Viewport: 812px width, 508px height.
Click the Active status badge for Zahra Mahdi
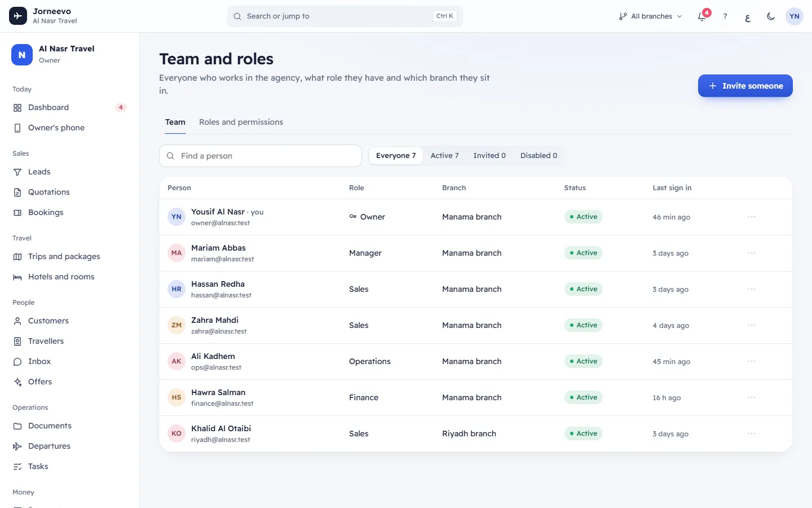[x=583, y=325]
